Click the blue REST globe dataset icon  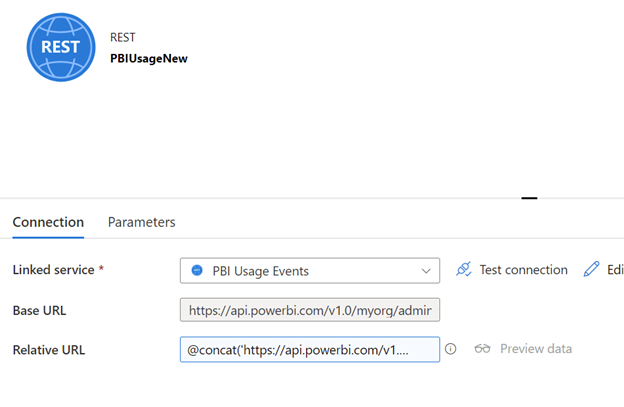click(61, 47)
